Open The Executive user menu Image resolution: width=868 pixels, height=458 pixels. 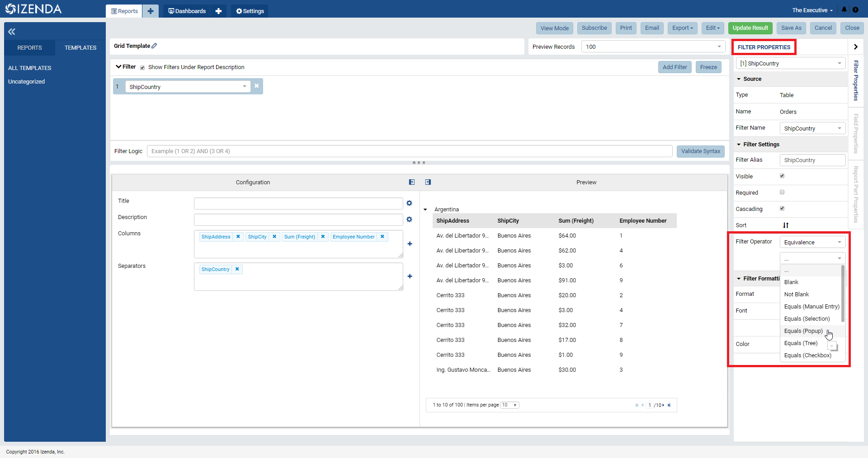[x=812, y=10]
